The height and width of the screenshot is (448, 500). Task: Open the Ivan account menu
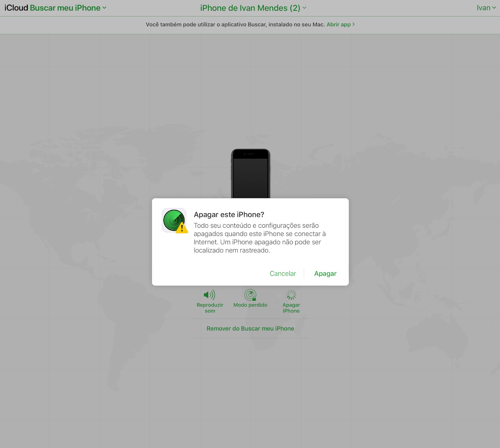click(x=486, y=8)
